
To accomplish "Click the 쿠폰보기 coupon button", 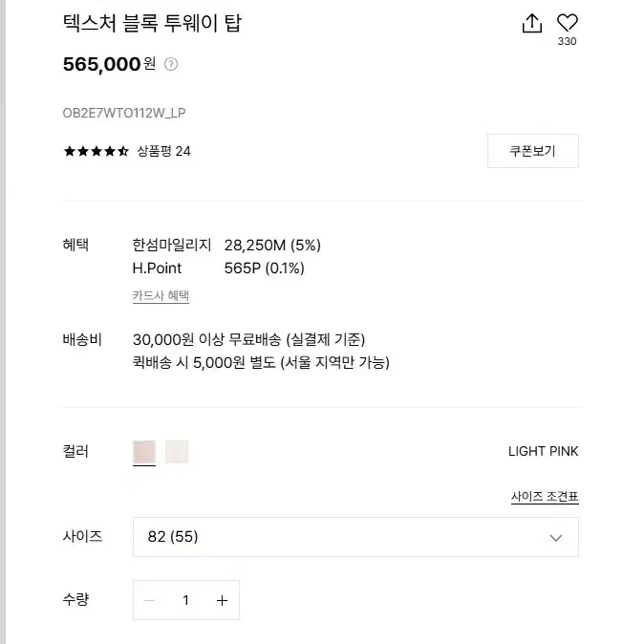I will 533,151.
